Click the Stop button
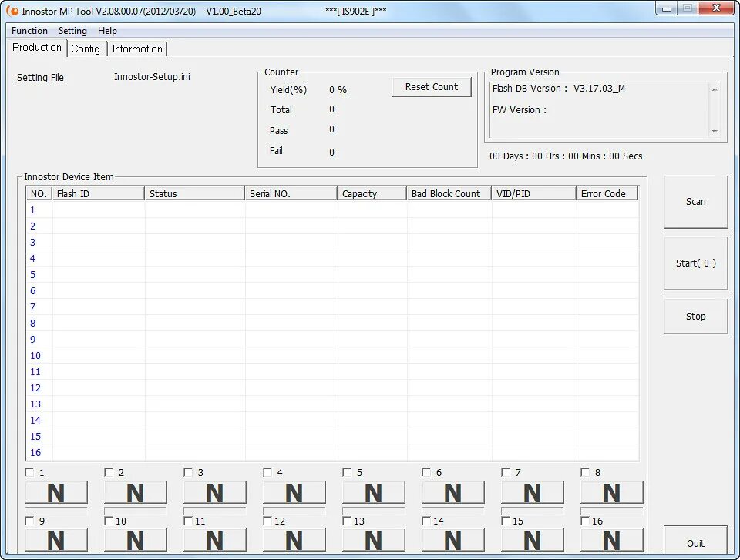740x560 pixels. pos(695,316)
